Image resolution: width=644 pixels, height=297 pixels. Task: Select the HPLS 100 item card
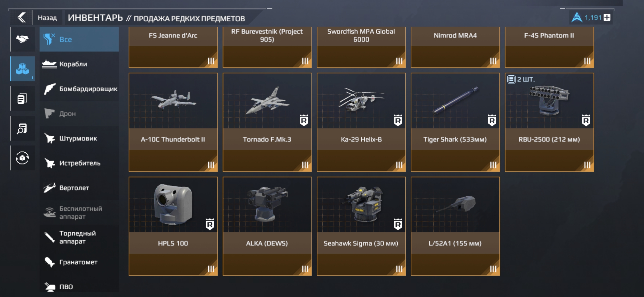coord(173,226)
